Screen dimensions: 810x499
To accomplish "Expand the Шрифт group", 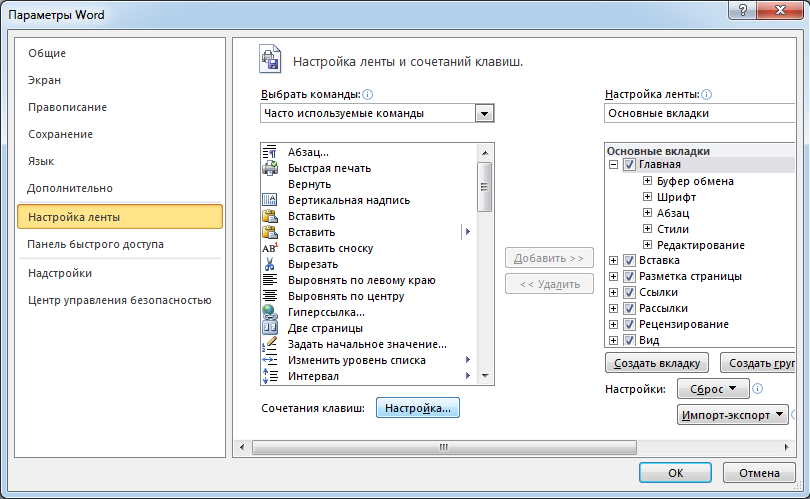I will tap(647, 197).
